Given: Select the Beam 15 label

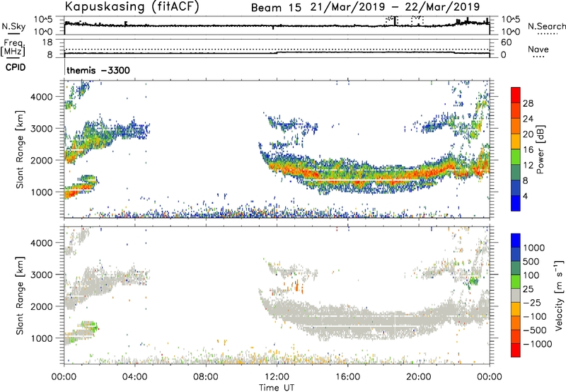Looking at the screenshot, I should click(276, 8).
